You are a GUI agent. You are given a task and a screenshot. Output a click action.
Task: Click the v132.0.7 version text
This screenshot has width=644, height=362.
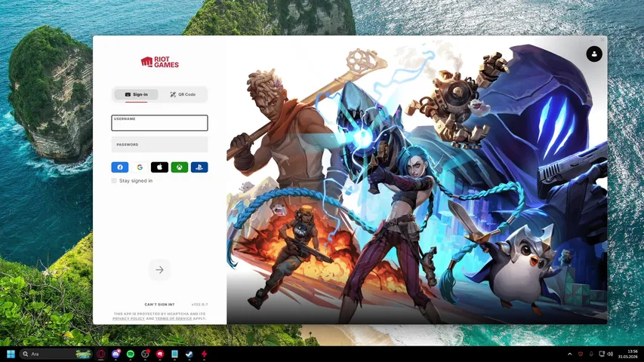pos(199,305)
